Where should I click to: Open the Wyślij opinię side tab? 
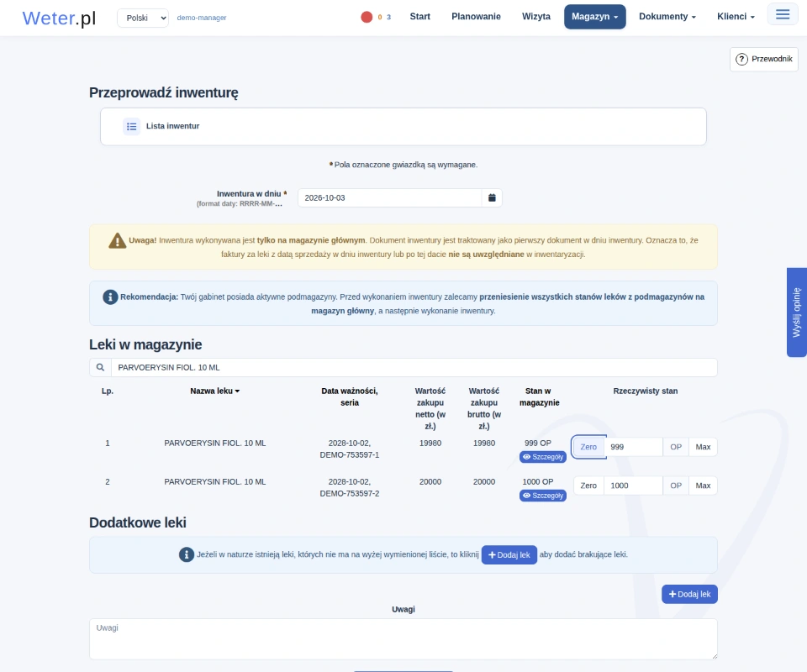[x=797, y=312]
